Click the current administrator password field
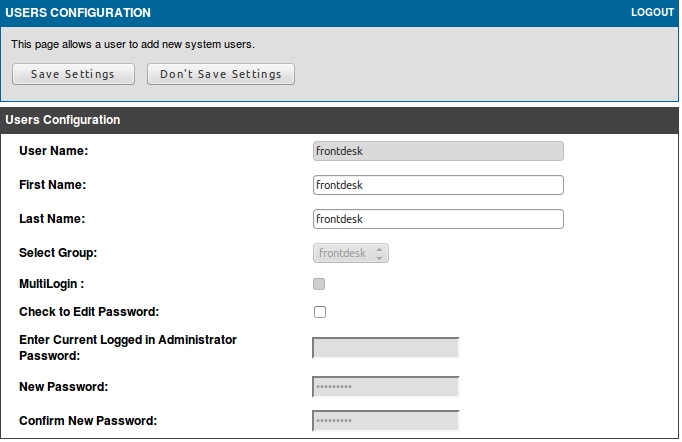Screen dimensions: 682x442 [386, 348]
